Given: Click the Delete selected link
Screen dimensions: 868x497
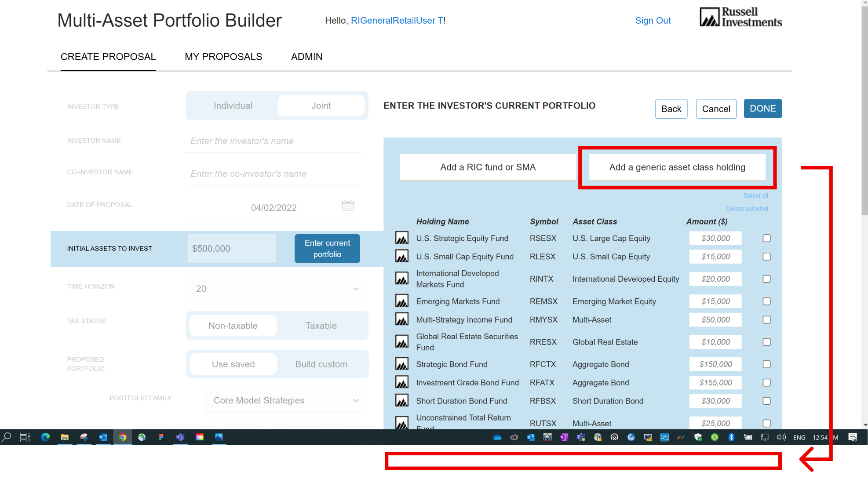Looking at the screenshot, I should pos(747,209).
